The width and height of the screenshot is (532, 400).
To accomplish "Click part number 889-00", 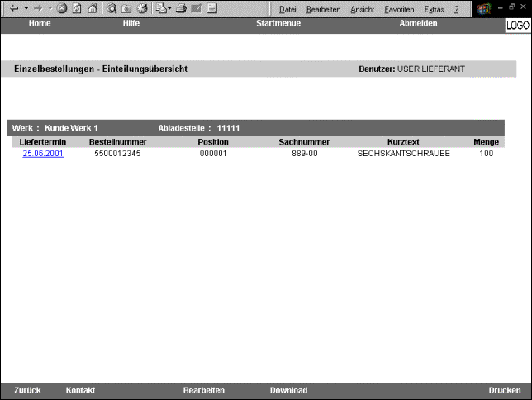I will click(x=305, y=154).
